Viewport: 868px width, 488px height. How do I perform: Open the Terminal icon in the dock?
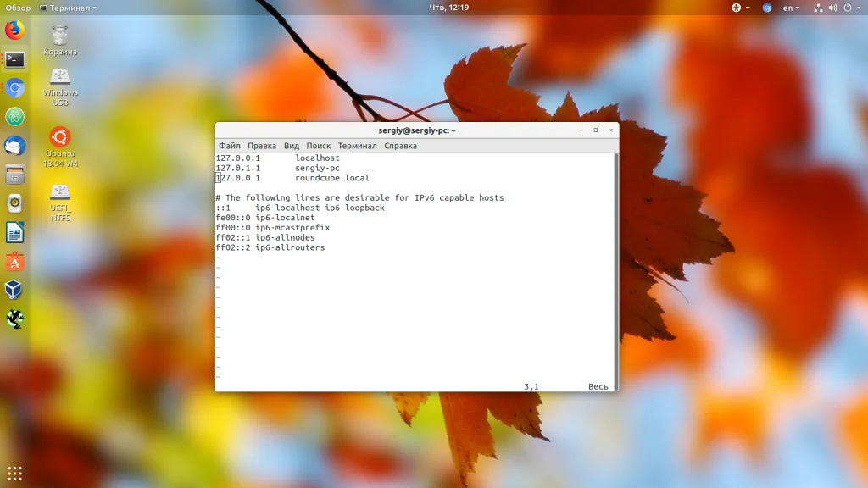click(15, 59)
